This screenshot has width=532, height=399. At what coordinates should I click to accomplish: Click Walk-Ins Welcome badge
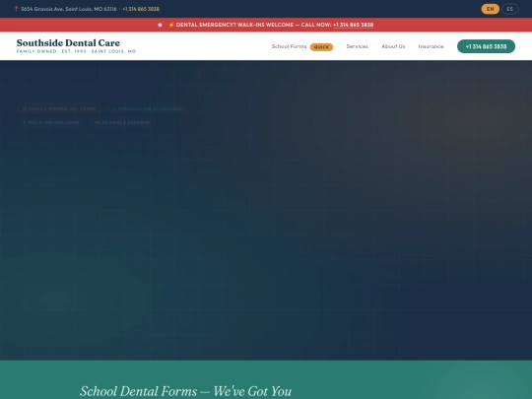click(51, 122)
